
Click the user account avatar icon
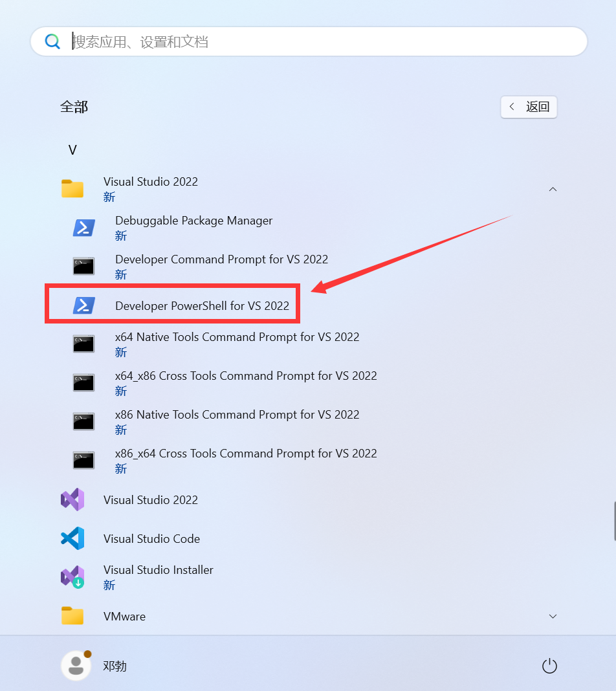click(x=76, y=665)
